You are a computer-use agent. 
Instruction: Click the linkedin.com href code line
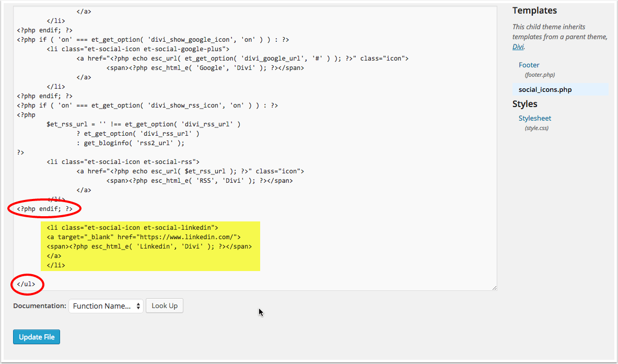144,237
